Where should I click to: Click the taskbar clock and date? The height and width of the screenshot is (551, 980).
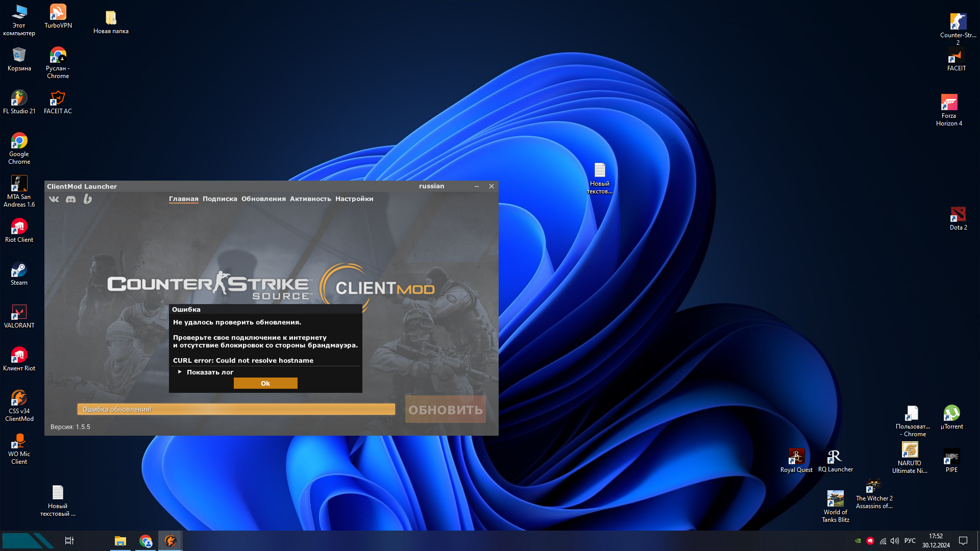pyautogui.click(x=936, y=541)
